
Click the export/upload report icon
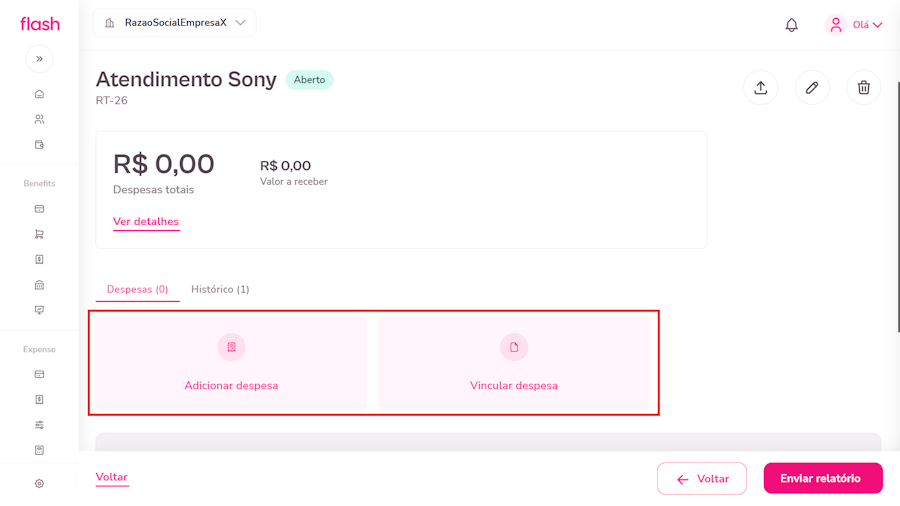[760, 88]
